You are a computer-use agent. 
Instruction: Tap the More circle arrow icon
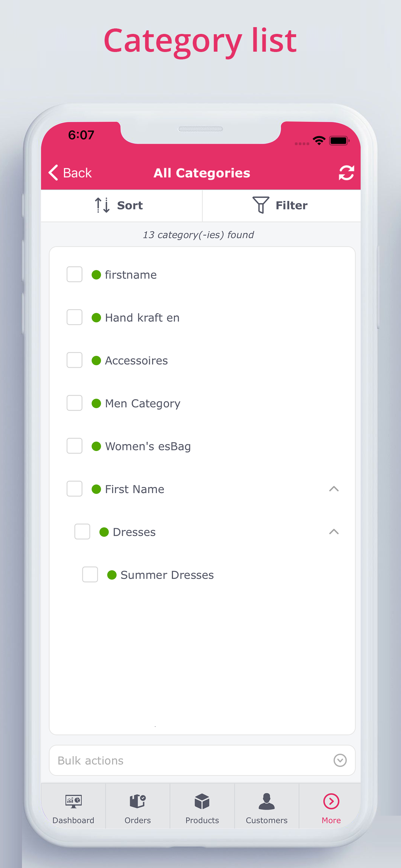[x=331, y=801]
